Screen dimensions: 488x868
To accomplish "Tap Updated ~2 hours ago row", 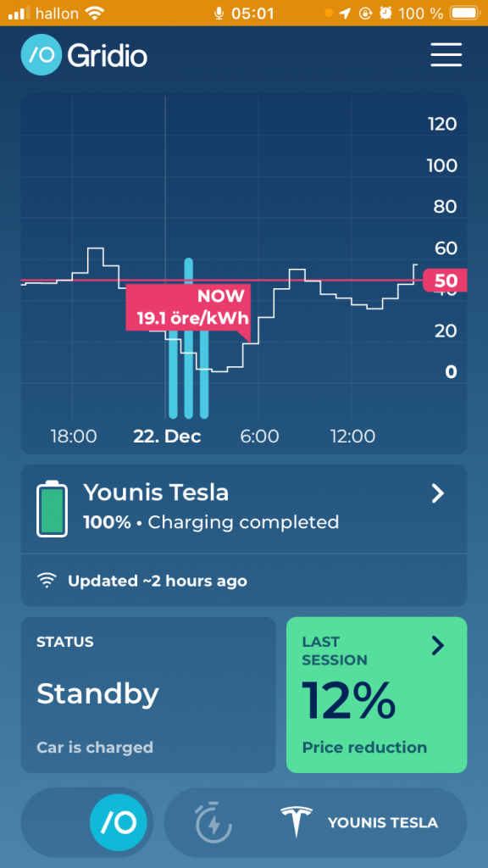I will pyautogui.click(x=244, y=581).
